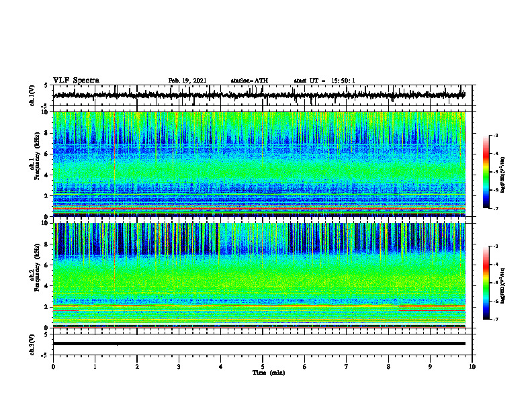The width and height of the screenshot is (532, 411).
Task: Click the date 'Feb. 19, 2021'
Action: (187, 81)
